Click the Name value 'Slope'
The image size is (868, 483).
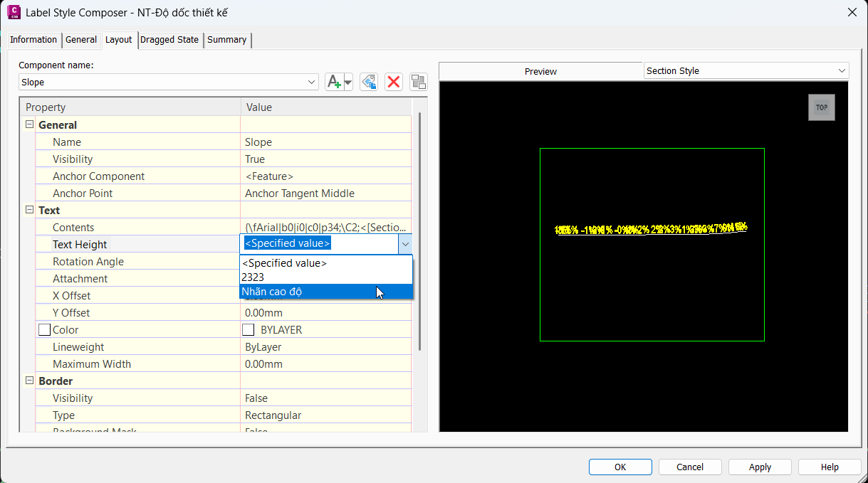click(x=326, y=142)
